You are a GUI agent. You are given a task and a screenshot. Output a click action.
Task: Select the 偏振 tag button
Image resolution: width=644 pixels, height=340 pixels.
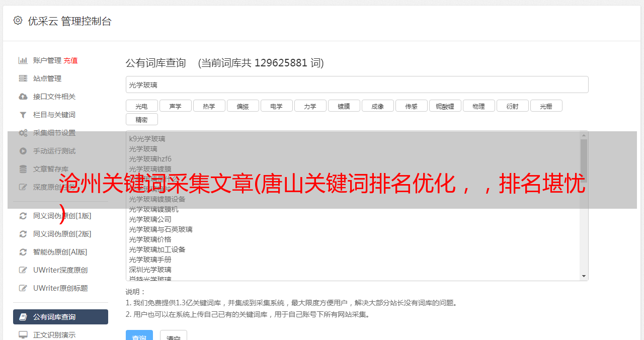click(243, 106)
